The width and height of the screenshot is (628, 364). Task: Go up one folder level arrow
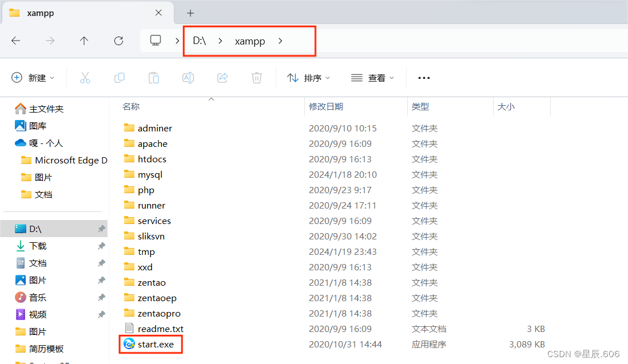(84, 41)
